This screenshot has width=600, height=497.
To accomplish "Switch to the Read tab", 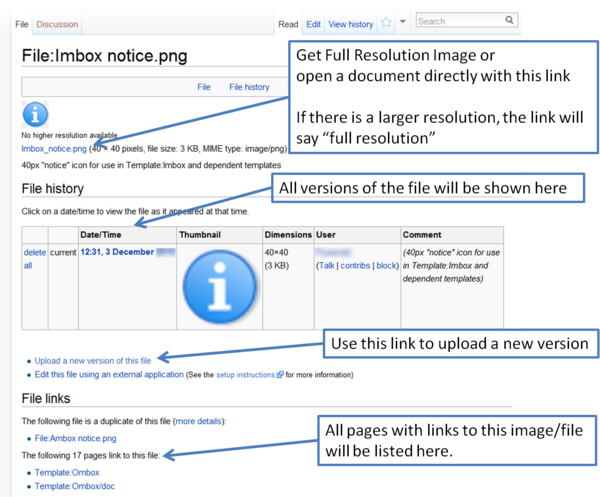I will (x=288, y=24).
